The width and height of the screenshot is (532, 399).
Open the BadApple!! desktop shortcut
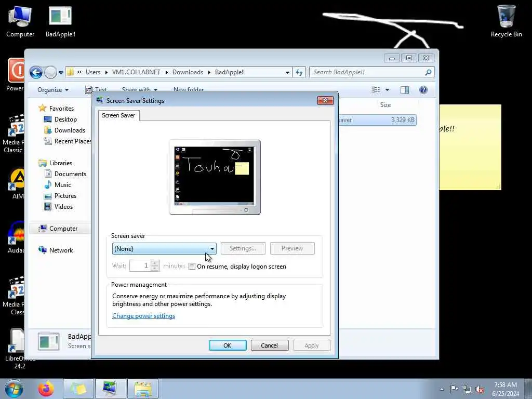(x=60, y=21)
